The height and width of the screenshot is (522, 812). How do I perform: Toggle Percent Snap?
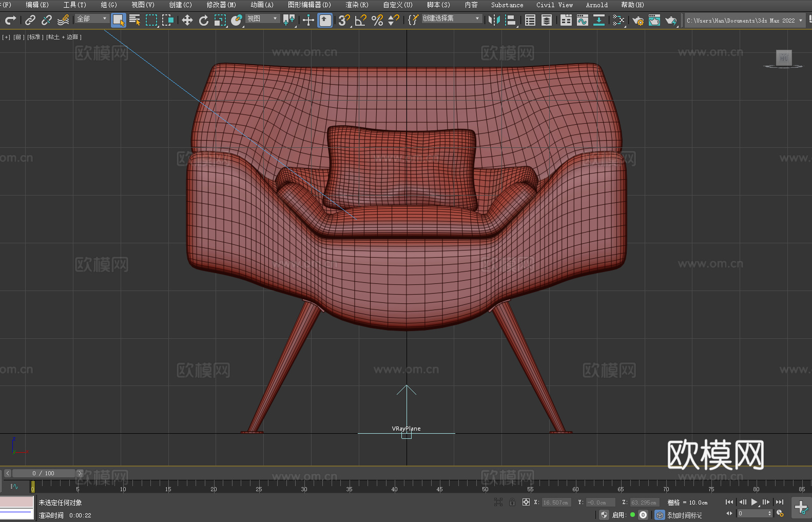pos(377,20)
